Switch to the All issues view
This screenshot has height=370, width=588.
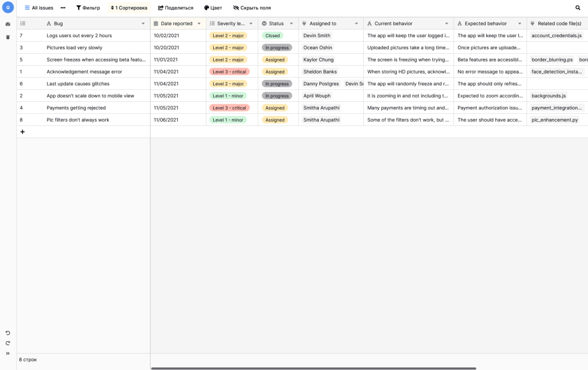click(x=39, y=8)
